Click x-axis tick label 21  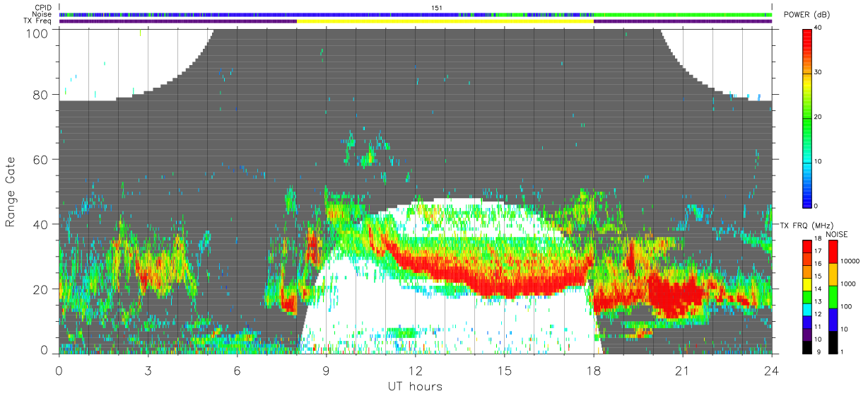click(683, 371)
